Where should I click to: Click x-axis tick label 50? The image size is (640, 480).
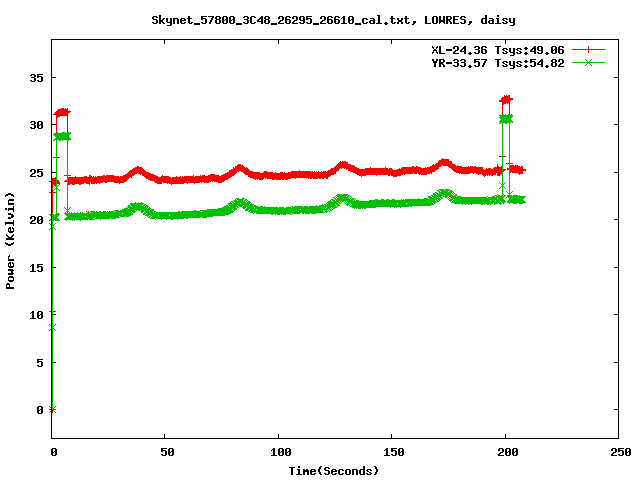167,452
